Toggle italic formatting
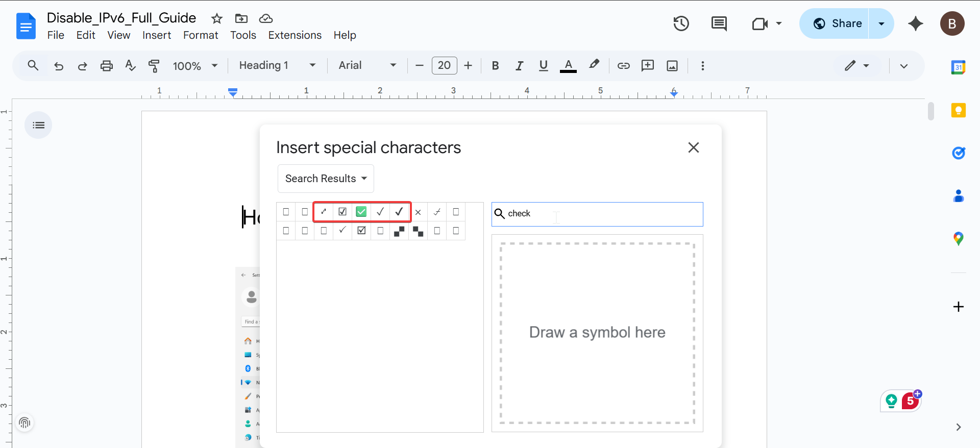Viewport: 980px width, 448px height. [x=519, y=66]
